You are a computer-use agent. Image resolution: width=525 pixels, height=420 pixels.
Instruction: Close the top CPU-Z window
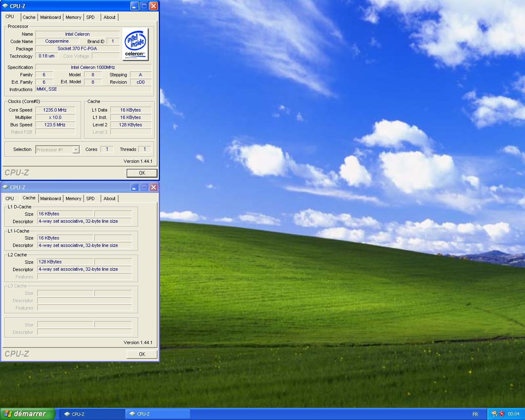click(153, 6)
